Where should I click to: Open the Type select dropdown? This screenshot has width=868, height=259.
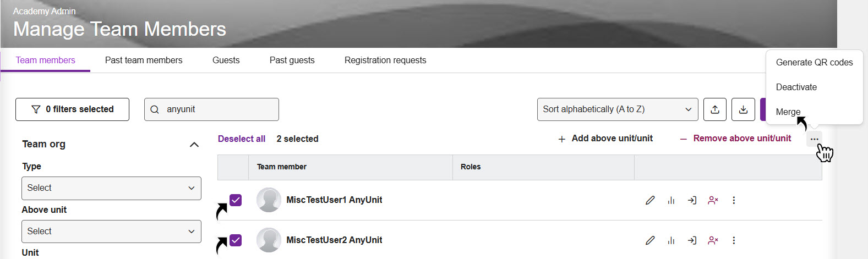(111, 188)
